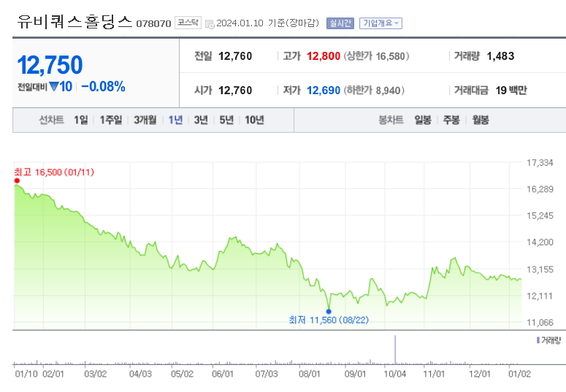Screen dimensions: 566x392
Task: Switch to 일봉 candle chart
Action: coord(423,120)
